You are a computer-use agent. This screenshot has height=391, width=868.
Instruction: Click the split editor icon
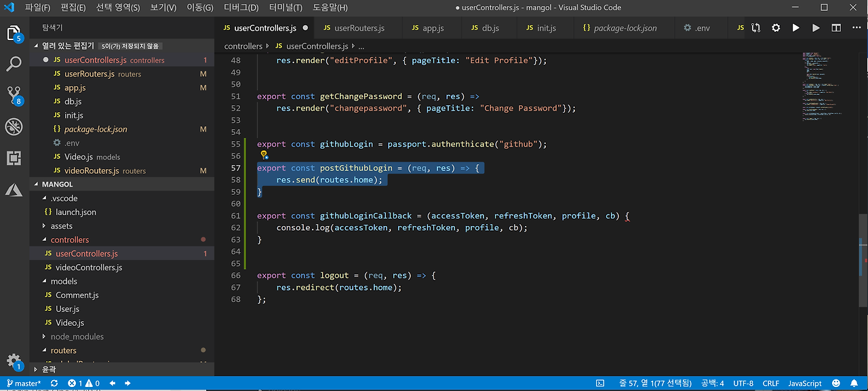[836, 28]
